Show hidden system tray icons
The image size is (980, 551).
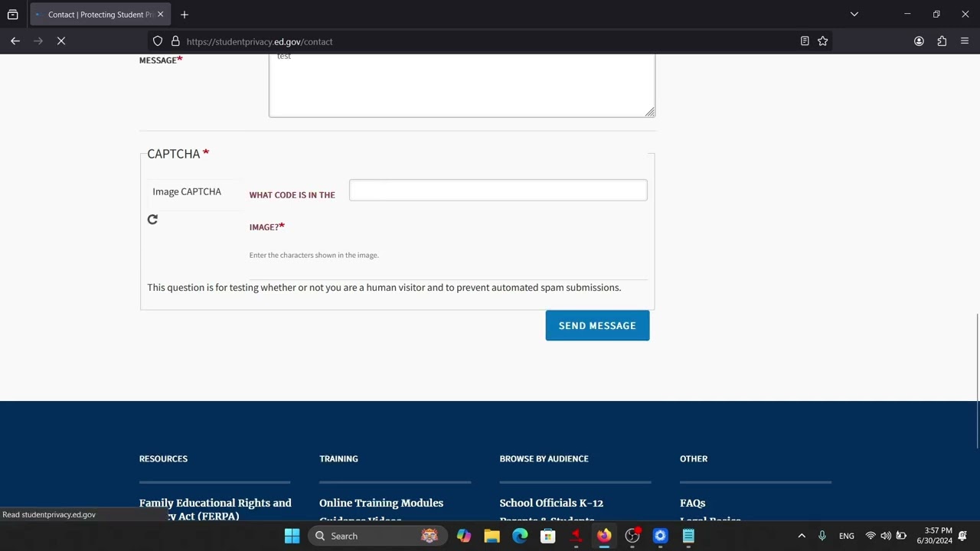(x=802, y=536)
